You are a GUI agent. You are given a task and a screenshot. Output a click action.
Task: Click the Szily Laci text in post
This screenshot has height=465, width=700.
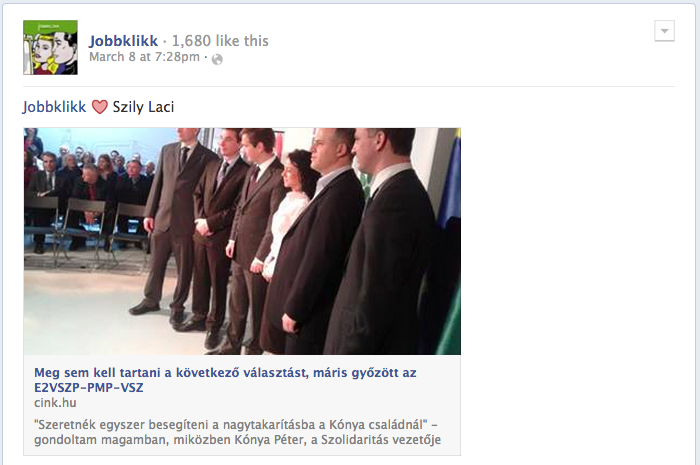[143, 107]
